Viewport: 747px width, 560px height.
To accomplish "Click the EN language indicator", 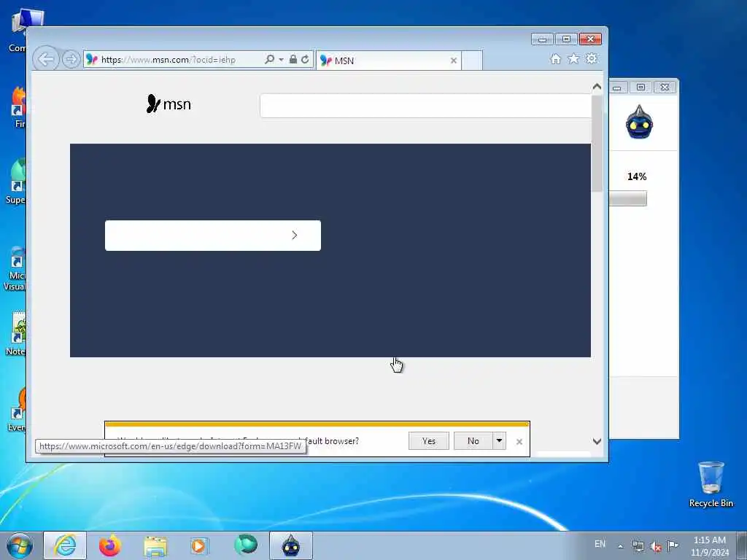I will 600,544.
